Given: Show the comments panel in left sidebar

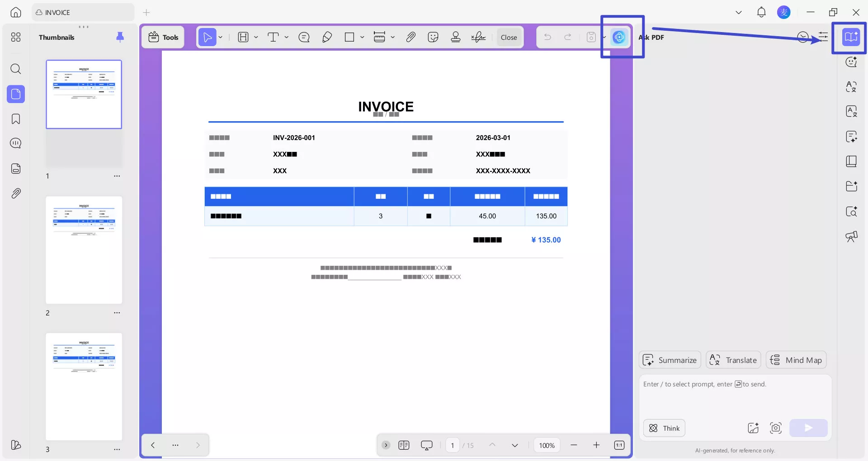Looking at the screenshot, I should 16,143.
